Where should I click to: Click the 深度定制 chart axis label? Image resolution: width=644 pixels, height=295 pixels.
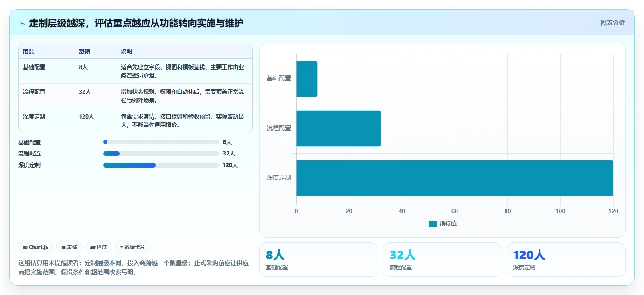pyautogui.click(x=278, y=177)
